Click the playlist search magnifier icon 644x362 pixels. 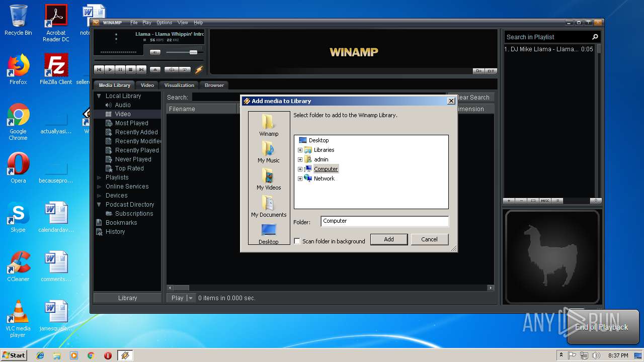point(595,37)
